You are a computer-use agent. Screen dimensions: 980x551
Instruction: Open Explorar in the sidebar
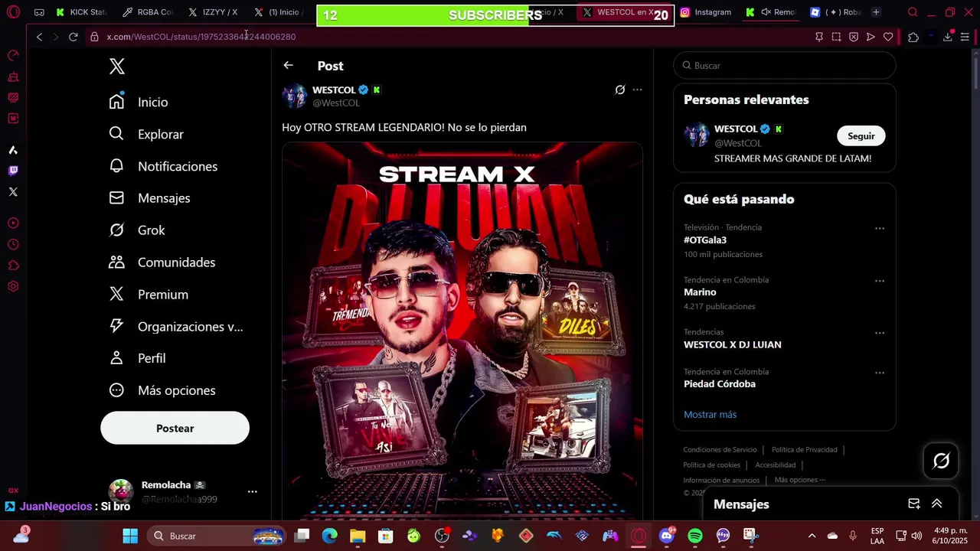tap(146, 134)
